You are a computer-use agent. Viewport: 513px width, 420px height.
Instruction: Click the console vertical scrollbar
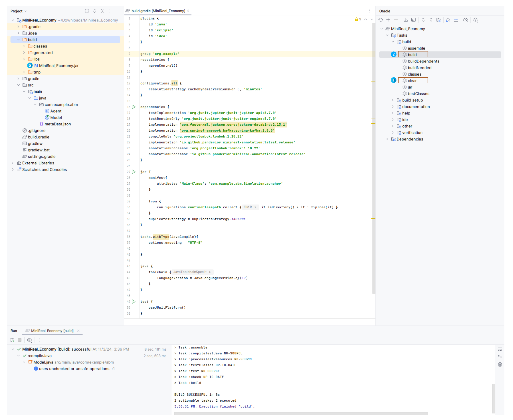494,399
